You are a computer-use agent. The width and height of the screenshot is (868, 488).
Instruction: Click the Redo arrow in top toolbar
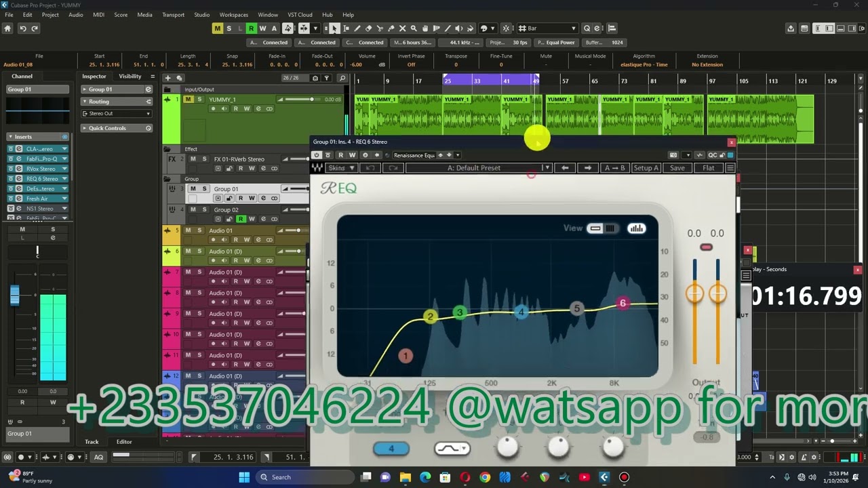(35, 28)
